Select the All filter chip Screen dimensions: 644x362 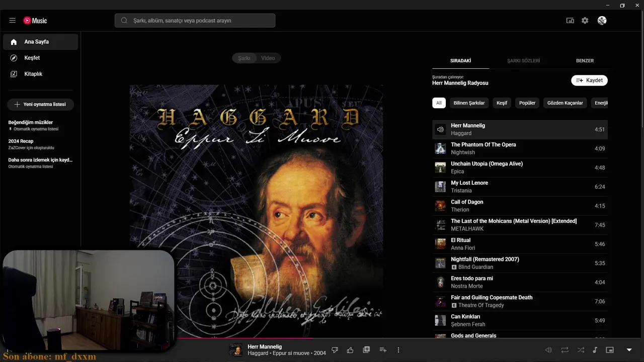point(439,103)
